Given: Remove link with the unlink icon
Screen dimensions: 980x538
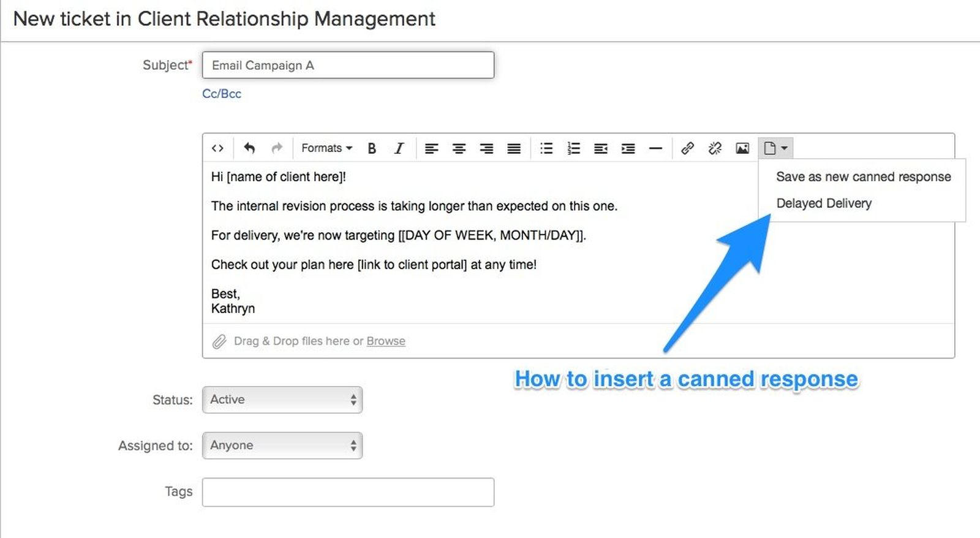Looking at the screenshot, I should [x=715, y=148].
